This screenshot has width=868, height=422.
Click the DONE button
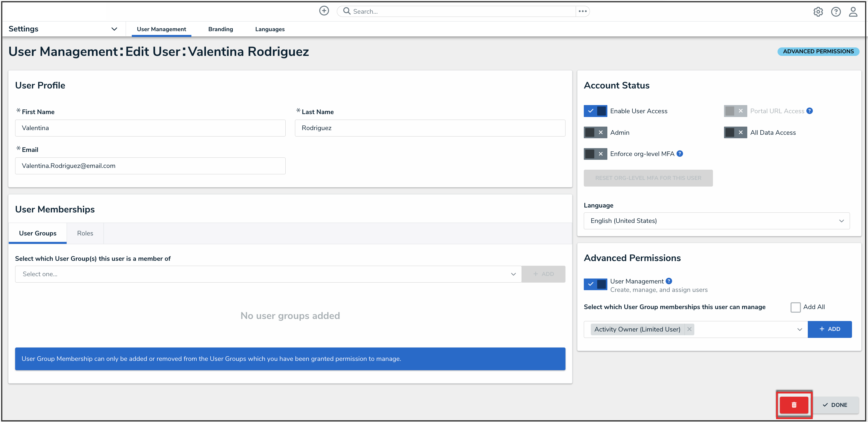coord(835,405)
